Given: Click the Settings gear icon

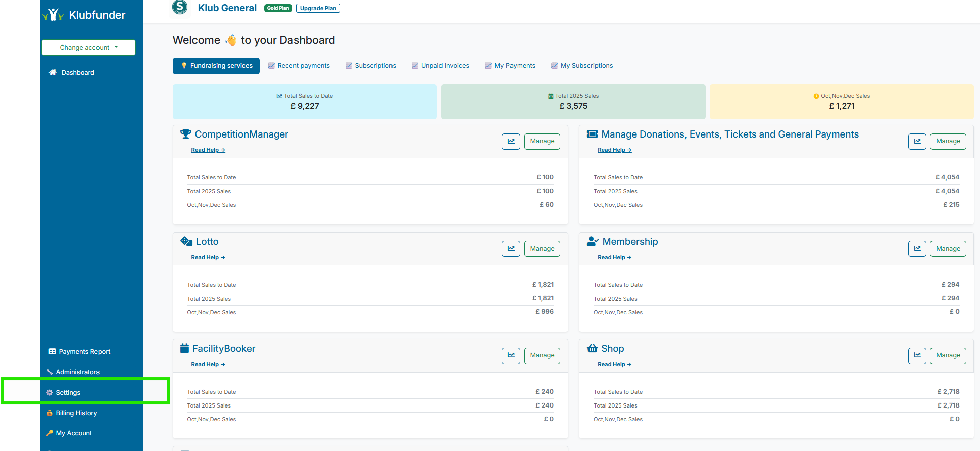Looking at the screenshot, I should point(50,393).
